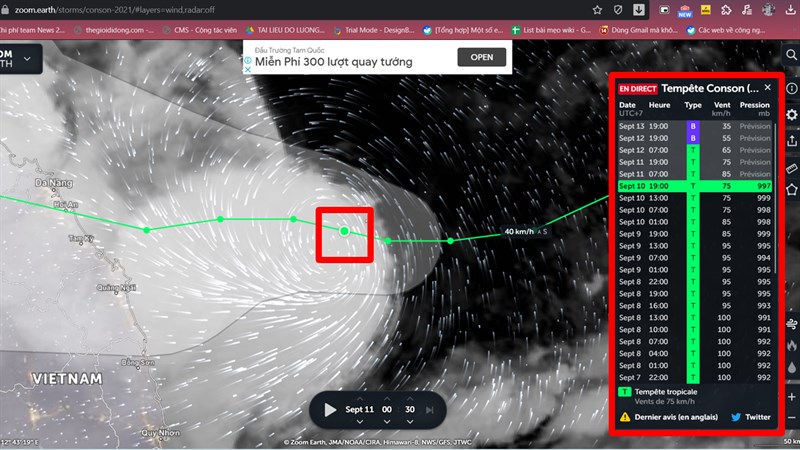This screenshot has width=800, height=450.
Task: Click the Quy Nhon city label
Action: click(161, 433)
